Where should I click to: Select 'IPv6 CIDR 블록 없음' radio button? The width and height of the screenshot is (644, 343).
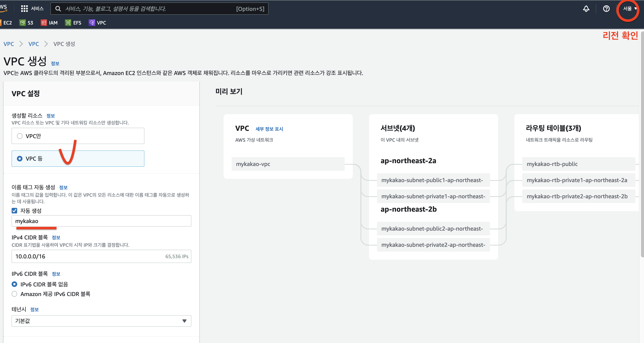coord(14,284)
